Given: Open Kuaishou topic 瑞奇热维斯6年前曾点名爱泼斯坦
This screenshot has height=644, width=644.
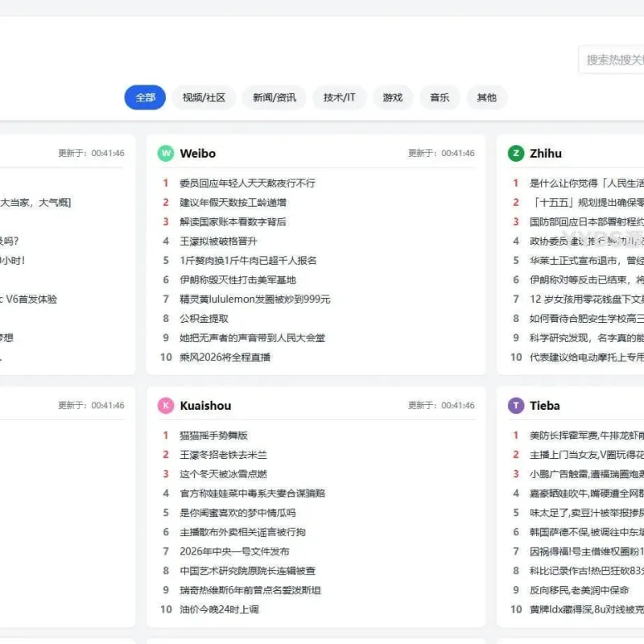Looking at the screenshot, I should click(x=250, y=590).
